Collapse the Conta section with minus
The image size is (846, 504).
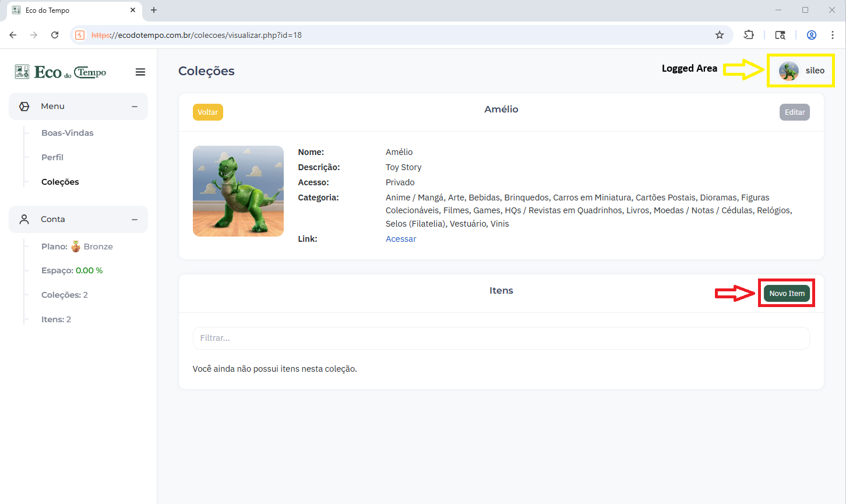135,220
